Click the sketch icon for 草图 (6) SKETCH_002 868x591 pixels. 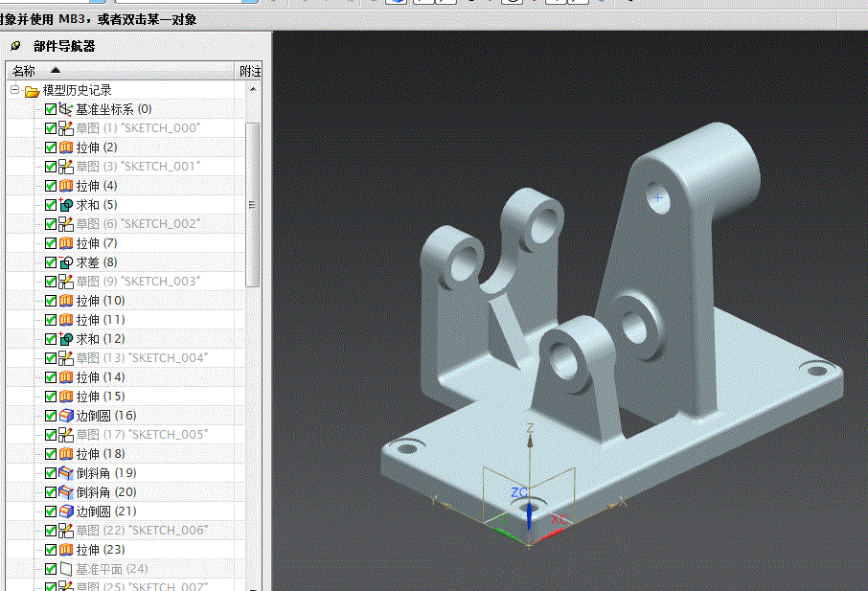click(x=66, y=224)
